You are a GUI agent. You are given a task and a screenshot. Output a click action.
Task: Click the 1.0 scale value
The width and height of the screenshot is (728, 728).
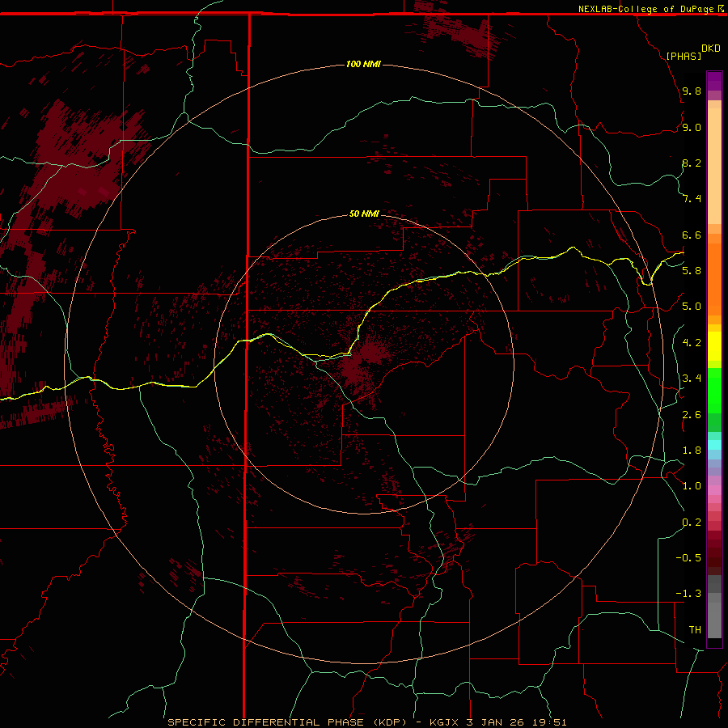pos(692,485)
